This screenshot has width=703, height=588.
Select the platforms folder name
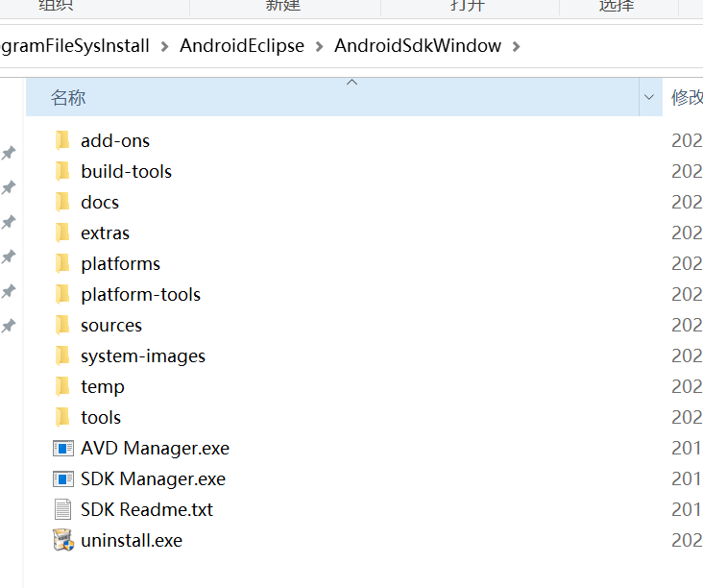coord(121,264)
